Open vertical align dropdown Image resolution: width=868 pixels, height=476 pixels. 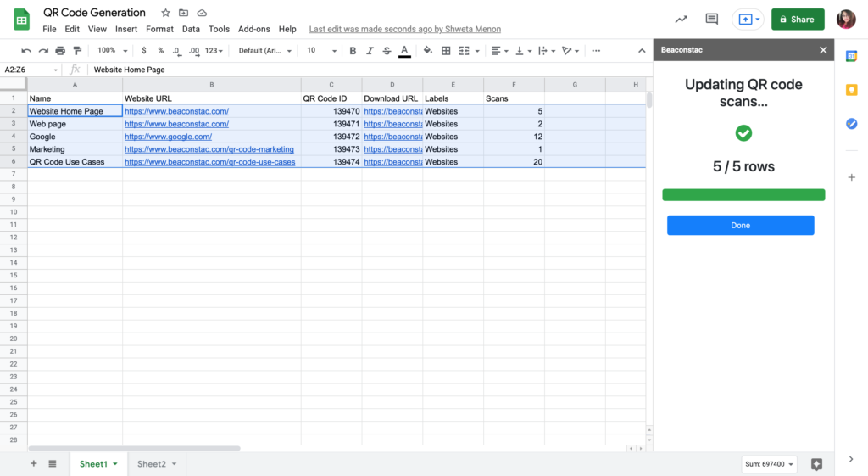[523, 50]
